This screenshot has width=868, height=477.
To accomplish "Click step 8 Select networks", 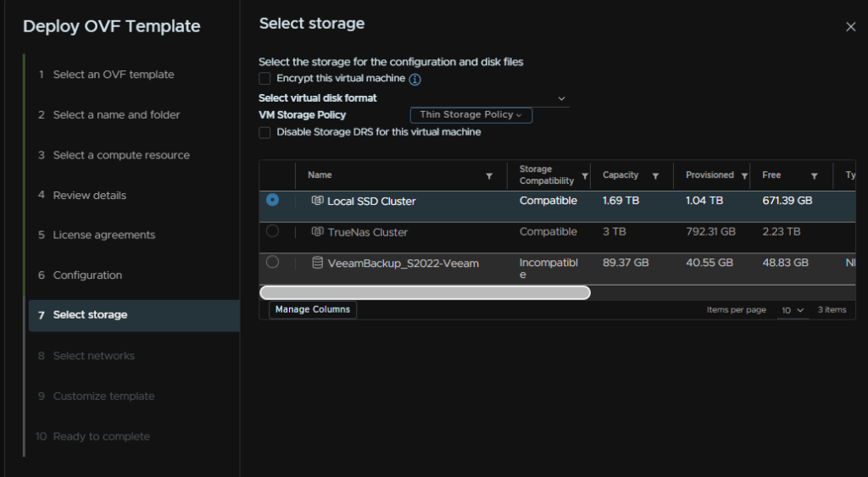I will point(93,356).
